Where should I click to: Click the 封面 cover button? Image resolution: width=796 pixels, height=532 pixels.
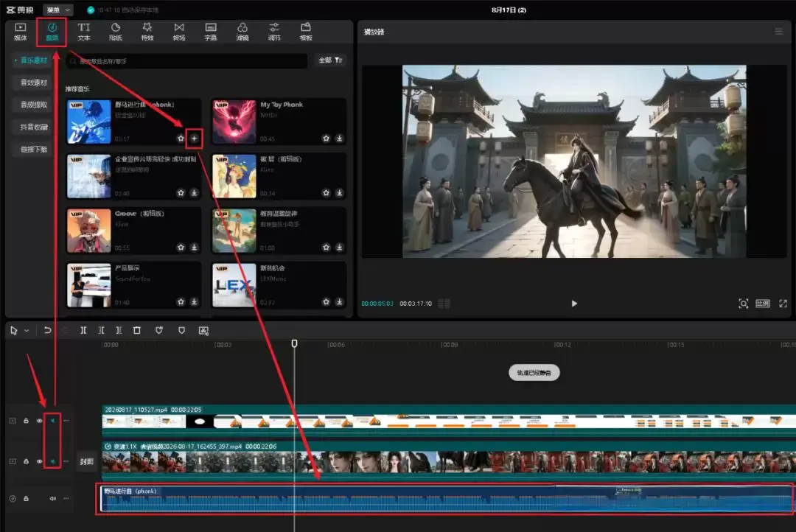[x=86, y=462]
